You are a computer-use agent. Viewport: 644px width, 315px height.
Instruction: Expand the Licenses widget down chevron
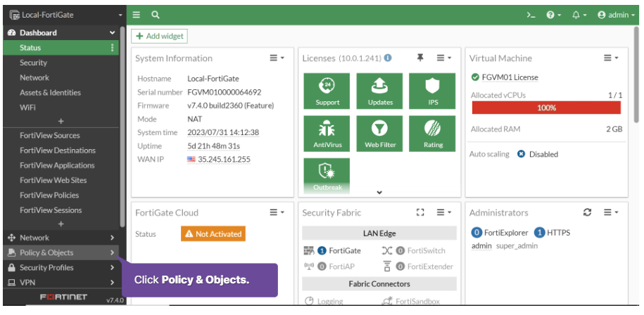(379, 193)
